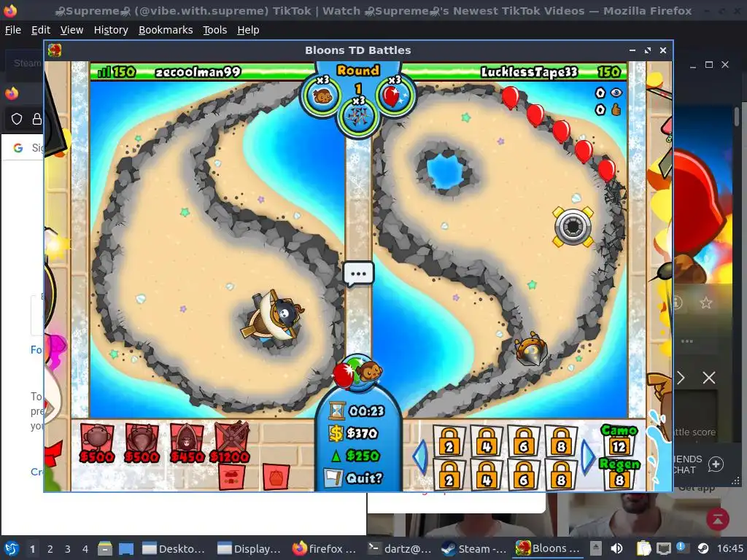Toggle the locked Regen 8 option
Screen dimensions: 747x560
(x=619, y=474)
